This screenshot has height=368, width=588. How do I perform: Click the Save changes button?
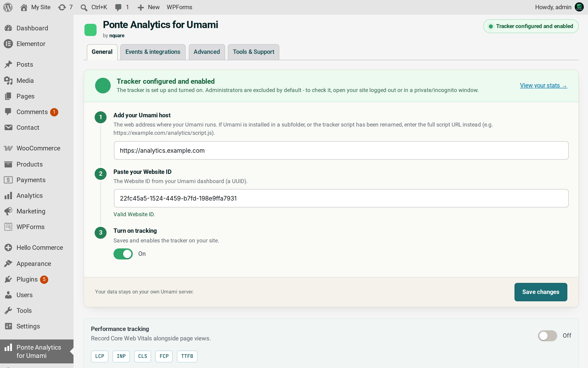pos(541,292)
